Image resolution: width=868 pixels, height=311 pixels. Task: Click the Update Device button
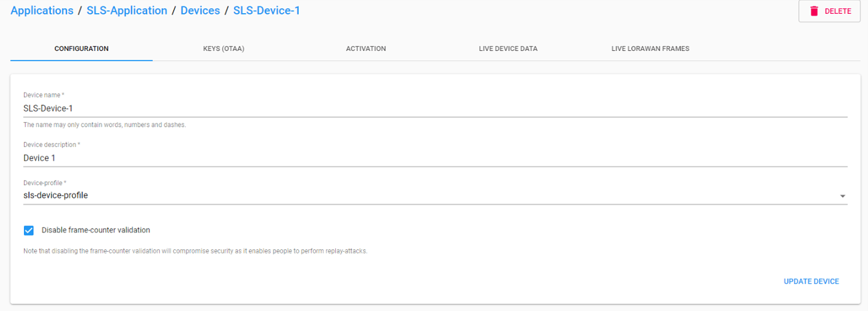coord(811,281)
